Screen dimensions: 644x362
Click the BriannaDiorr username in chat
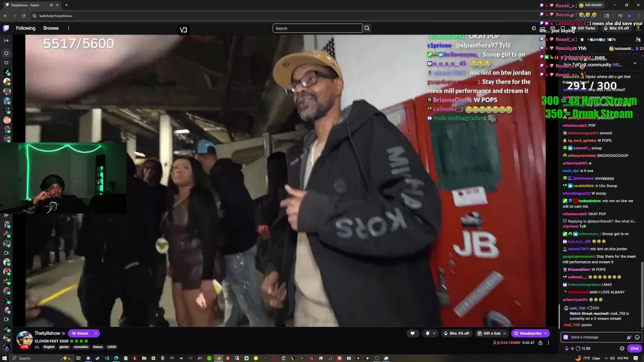(579, 269)
